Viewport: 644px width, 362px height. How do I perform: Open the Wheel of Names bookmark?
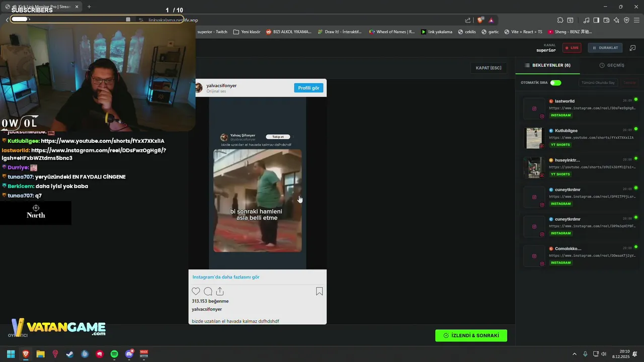(x=392, y=32)
